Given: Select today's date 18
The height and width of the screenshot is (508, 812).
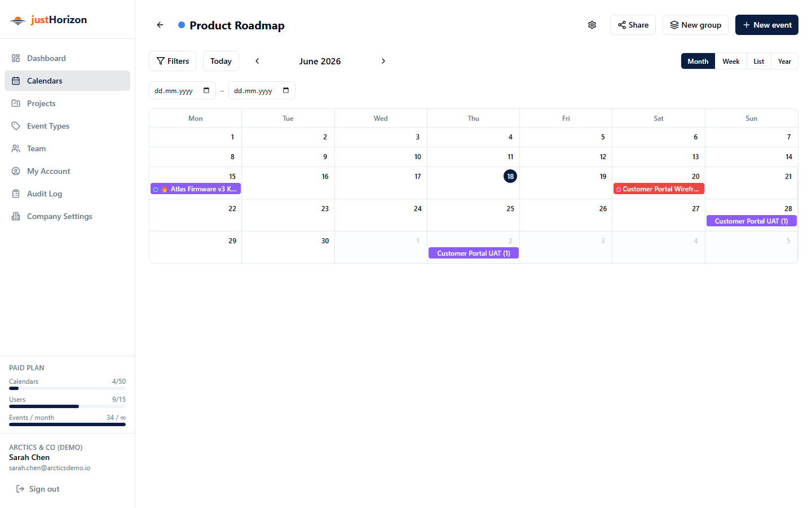Looking at the screenshot, I should pos(510,176).
